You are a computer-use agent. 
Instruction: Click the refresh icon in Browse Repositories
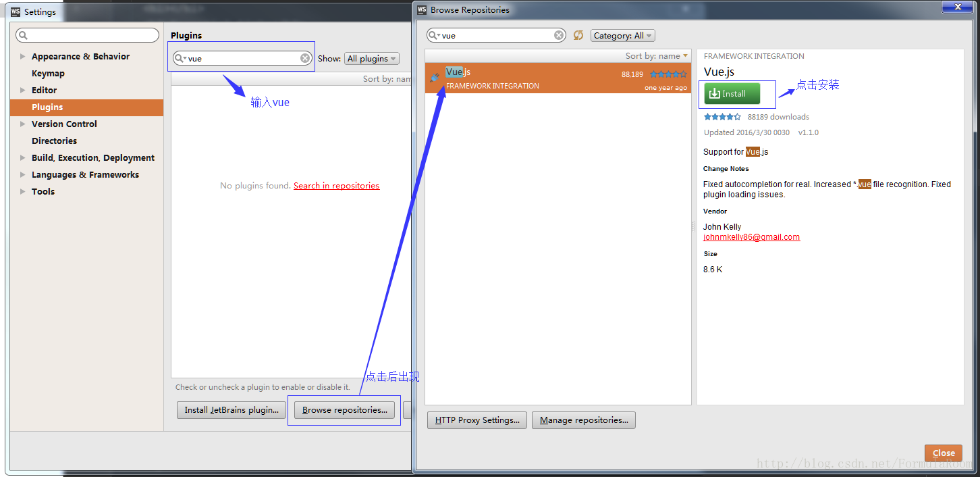(x=578, y=36)
